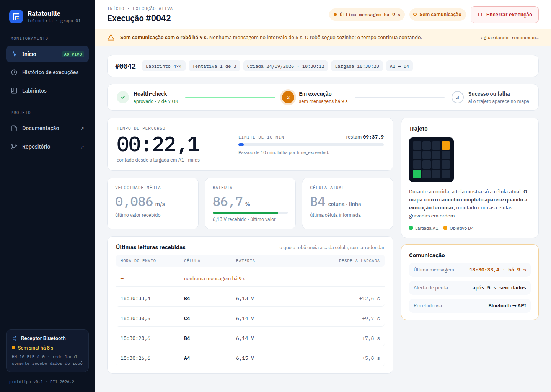
Task: Select the reading row at 18:30:33,4
Action: (250, 299)
